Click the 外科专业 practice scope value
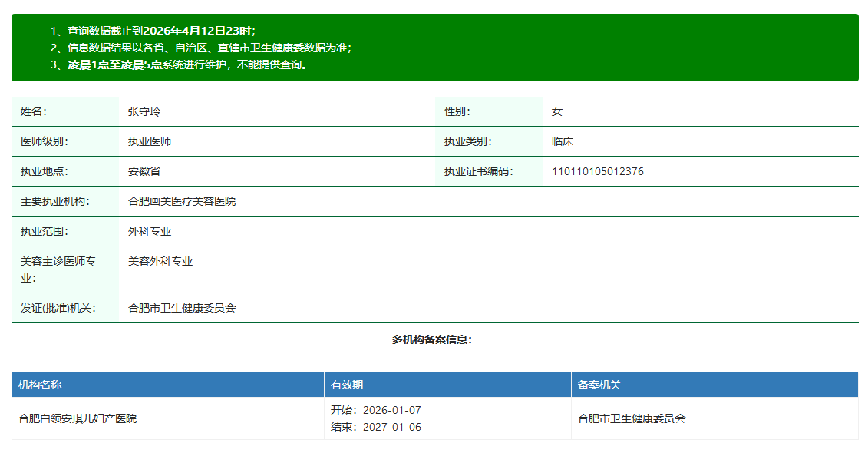Viewport: 868px width, 463px height. click(150, 231)
